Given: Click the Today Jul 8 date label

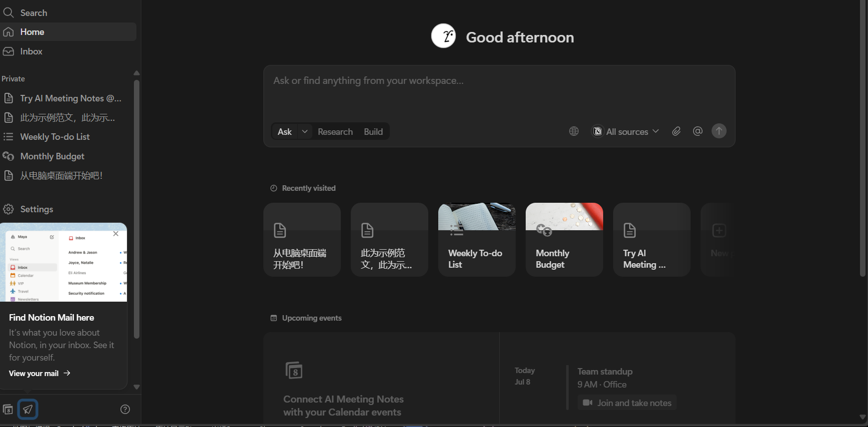Looking at the screenshot, I should click(x=525, y=376).
